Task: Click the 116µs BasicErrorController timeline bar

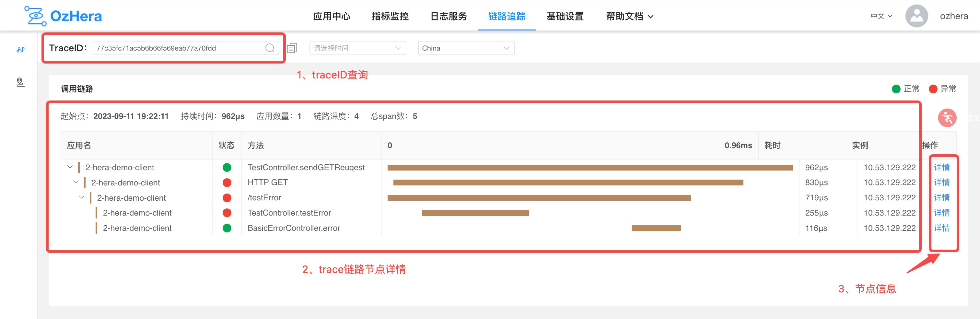Action: pos(656,228)
